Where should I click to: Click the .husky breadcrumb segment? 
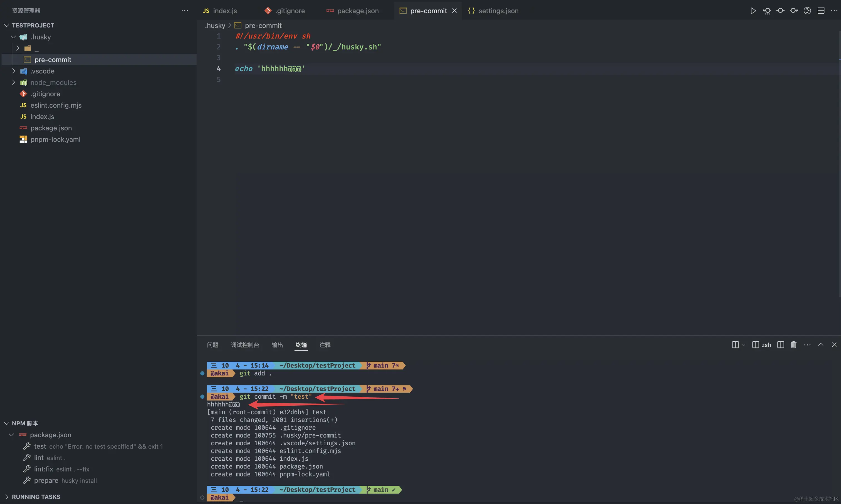[215, 26]
